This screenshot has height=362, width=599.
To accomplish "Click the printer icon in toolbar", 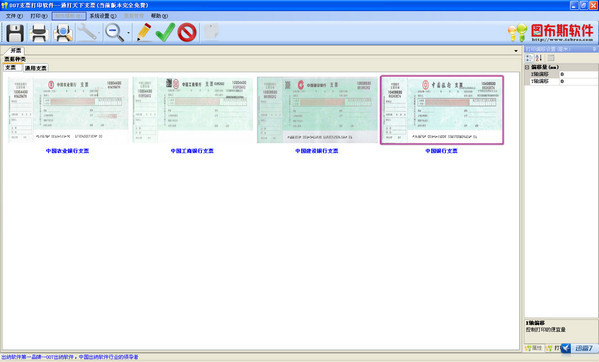I will [x=39, y=33].
